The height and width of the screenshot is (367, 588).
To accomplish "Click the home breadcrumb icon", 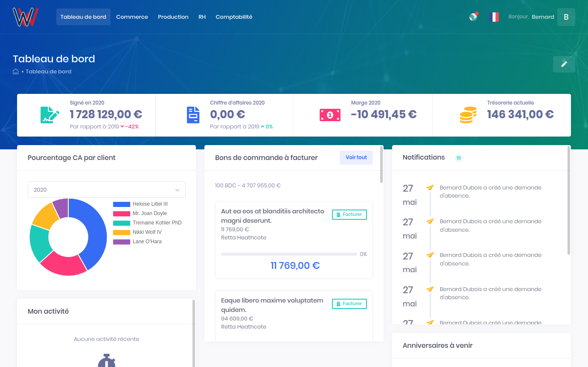I will coord(16,72).
